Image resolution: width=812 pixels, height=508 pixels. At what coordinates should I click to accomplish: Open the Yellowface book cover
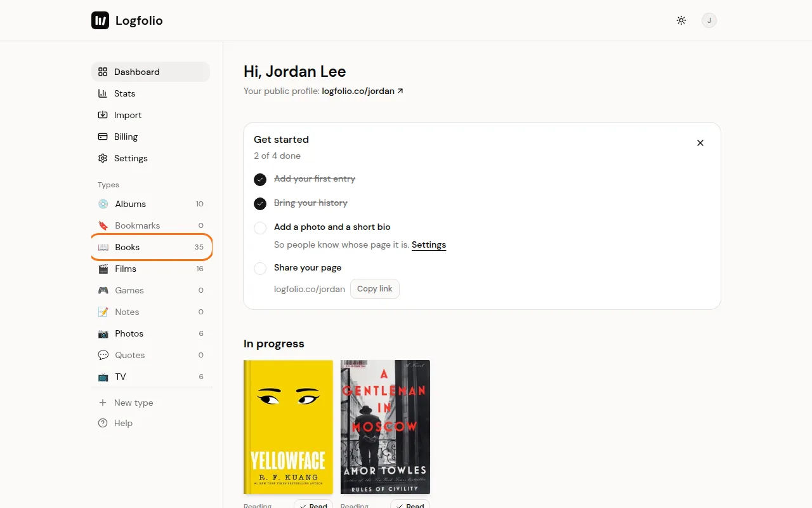click(288, 427)
